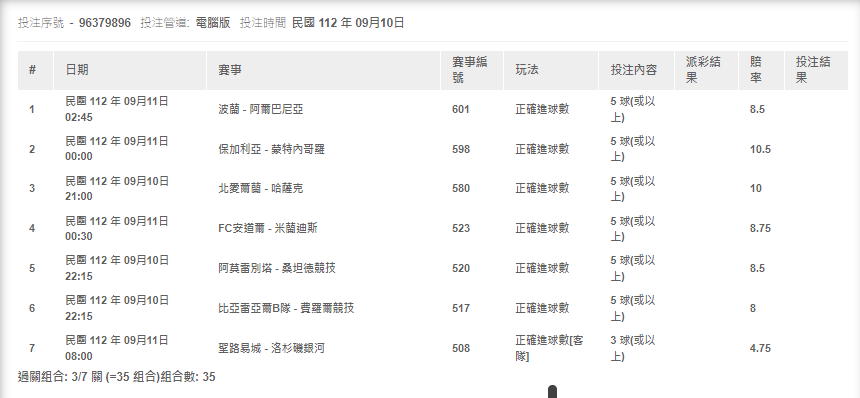The width and height of the screenshot is (860, 398).
Task: Click odds value 8.75
Action: click(x=760, y=228)
